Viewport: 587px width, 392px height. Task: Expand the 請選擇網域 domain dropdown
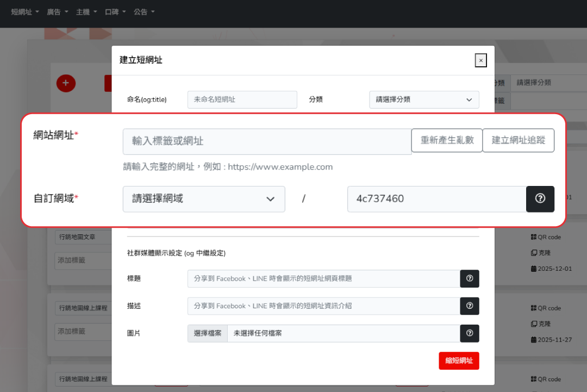(x=204, y=199)
